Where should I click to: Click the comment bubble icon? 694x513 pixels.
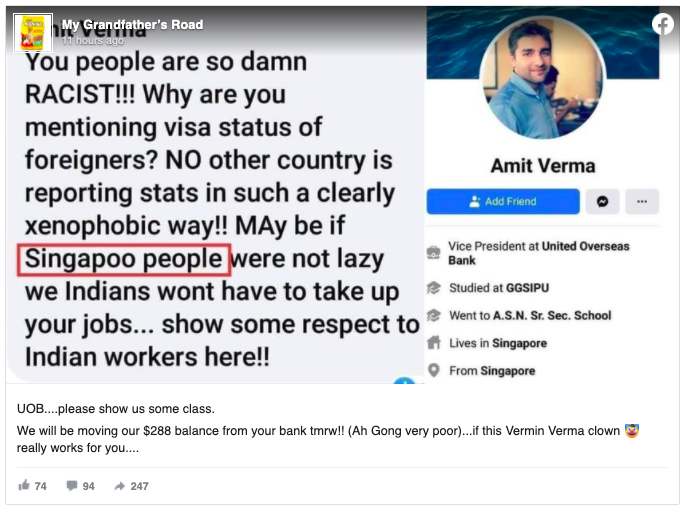coord(72,486)
